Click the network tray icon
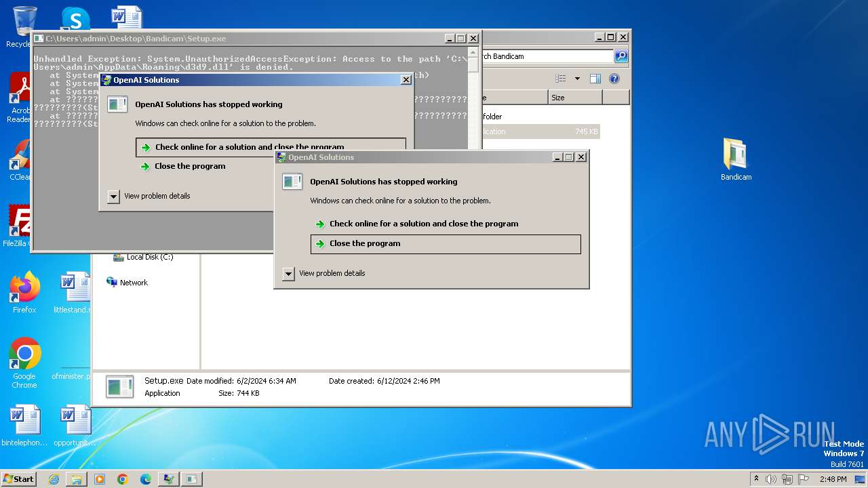 [x=787, y=479]
